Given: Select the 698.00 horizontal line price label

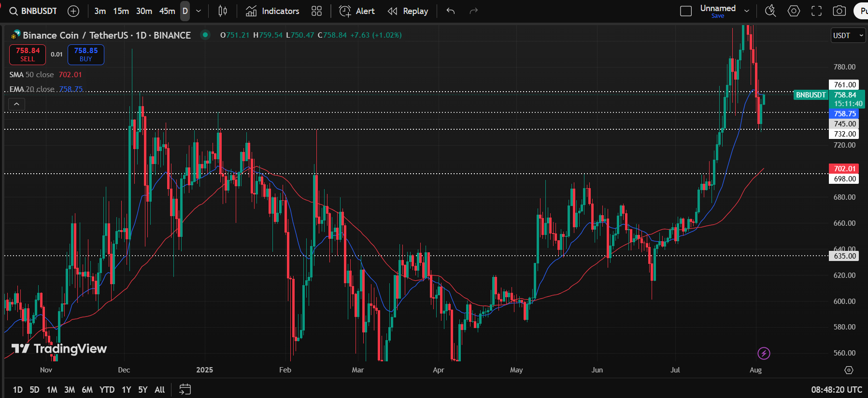Looking at the screenshot, I should coord(845,179).
